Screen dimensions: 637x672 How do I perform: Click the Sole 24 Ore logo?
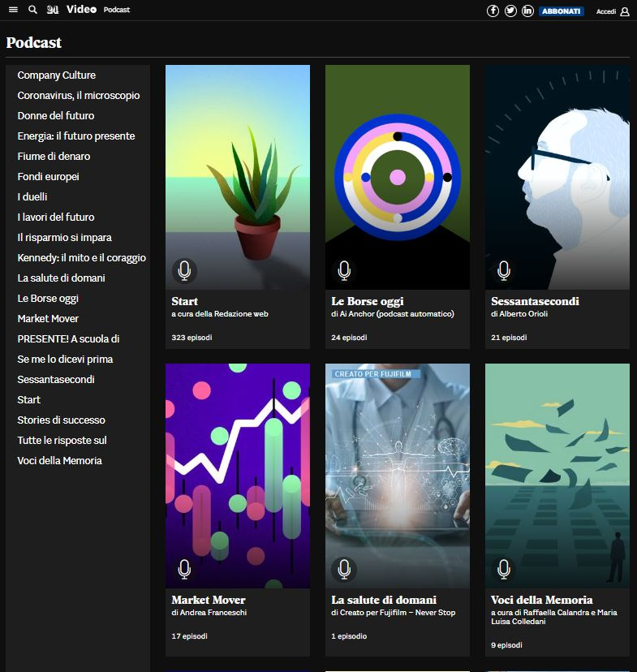(53, 10)
